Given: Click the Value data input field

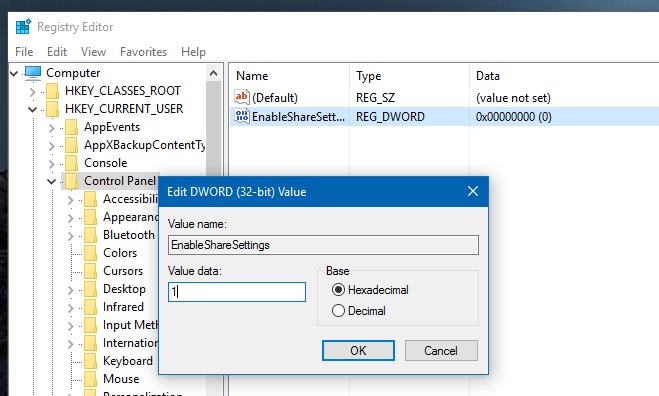Looking at the screenshot, I should tap(237, 292).
